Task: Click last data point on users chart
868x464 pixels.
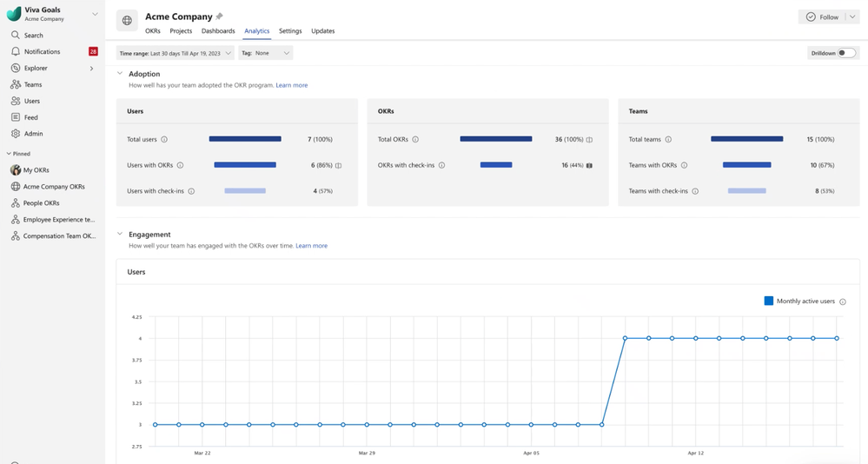Action: coord(837,338)
